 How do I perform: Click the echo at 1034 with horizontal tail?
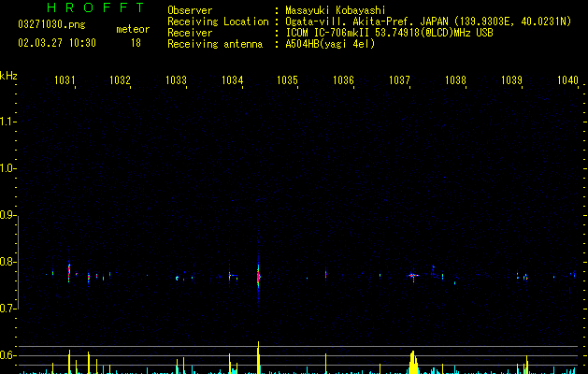233,277
